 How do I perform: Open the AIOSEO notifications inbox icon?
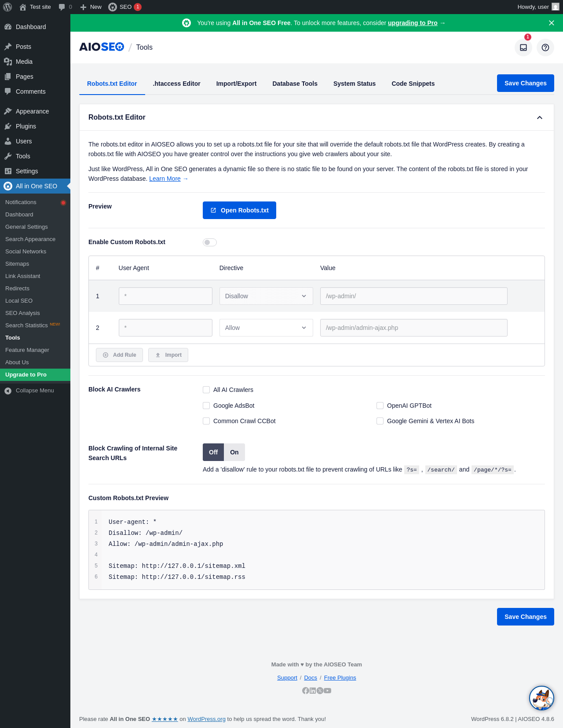tap(523, 48)
